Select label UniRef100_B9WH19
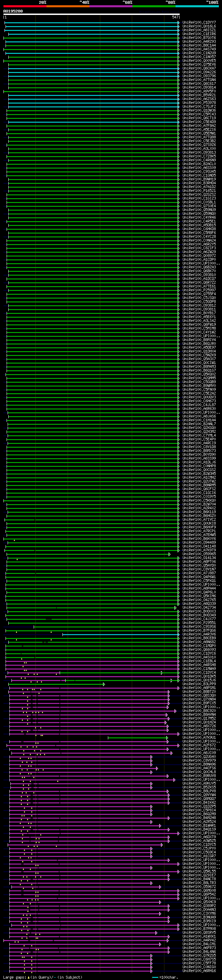Viewport: 222px width, 980px height. (199, 179)
